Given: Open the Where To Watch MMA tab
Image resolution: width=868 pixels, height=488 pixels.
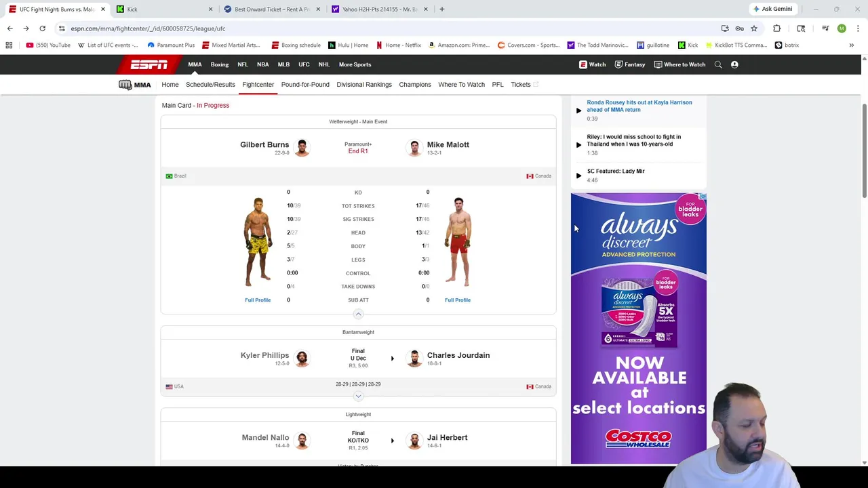Looking at the screenshot, I should 461,85.
